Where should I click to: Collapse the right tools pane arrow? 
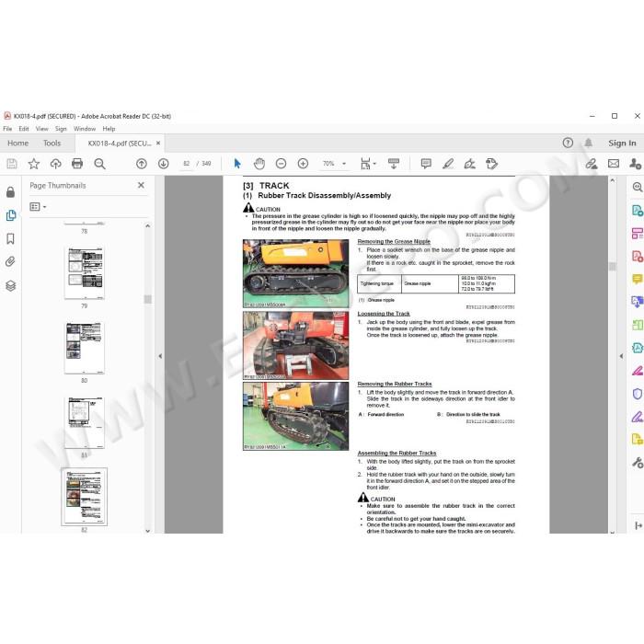[x=621, y=356]
